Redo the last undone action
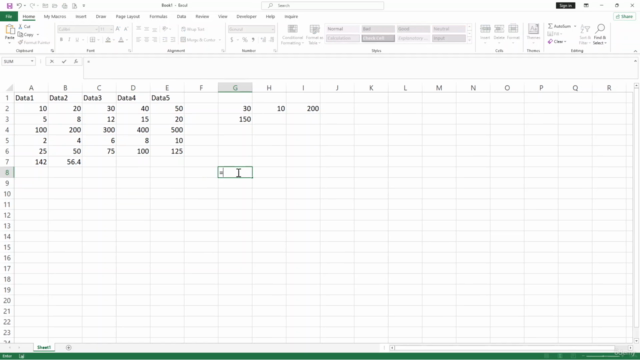 click(x=32, y=6)
